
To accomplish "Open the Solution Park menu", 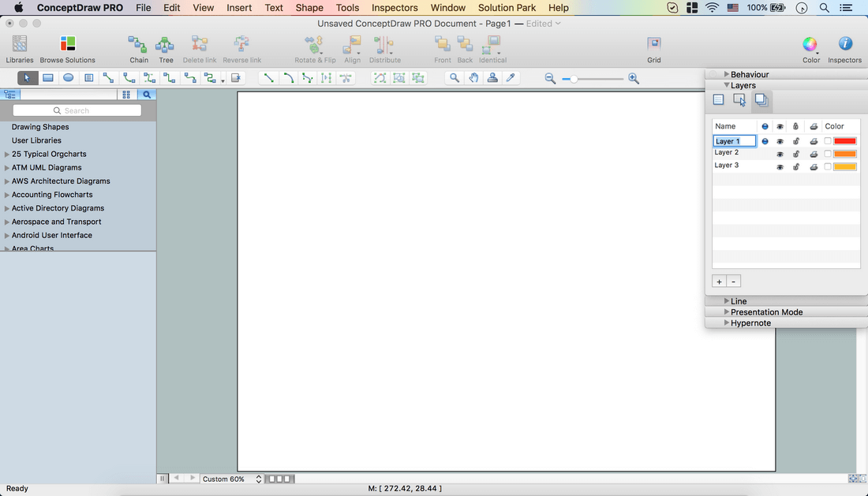I will [x=507, y=8].
